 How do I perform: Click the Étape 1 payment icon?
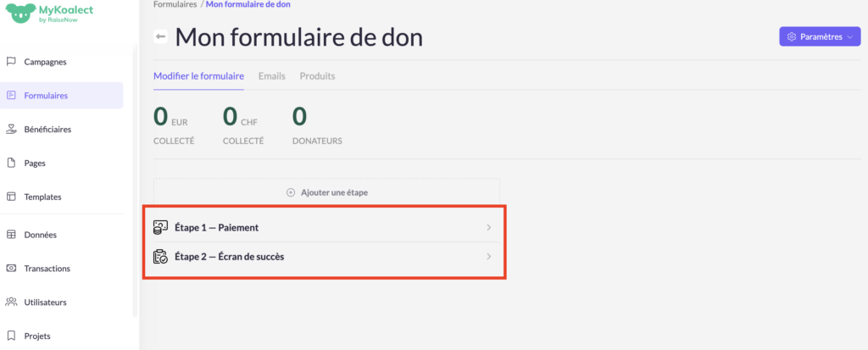(160, 227)
